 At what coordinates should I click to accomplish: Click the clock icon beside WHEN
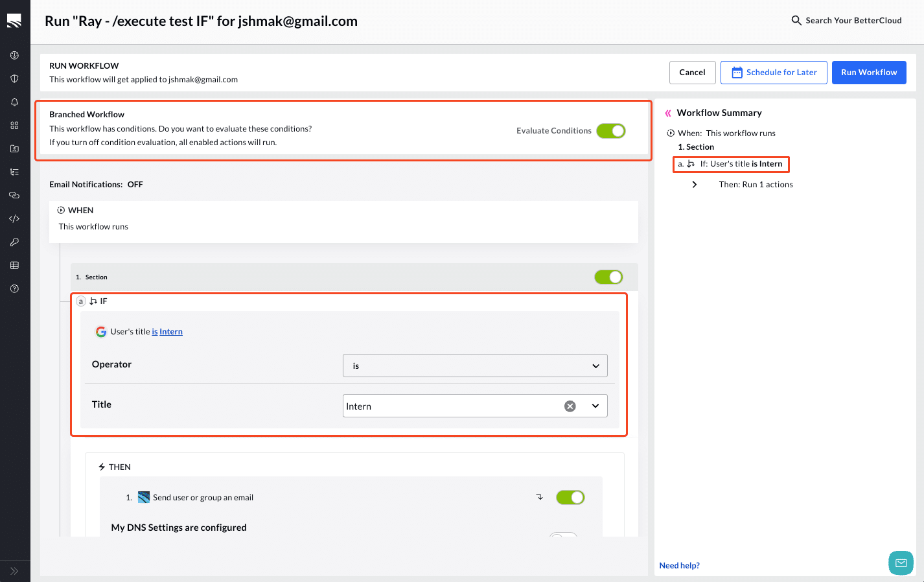point(61,211)
